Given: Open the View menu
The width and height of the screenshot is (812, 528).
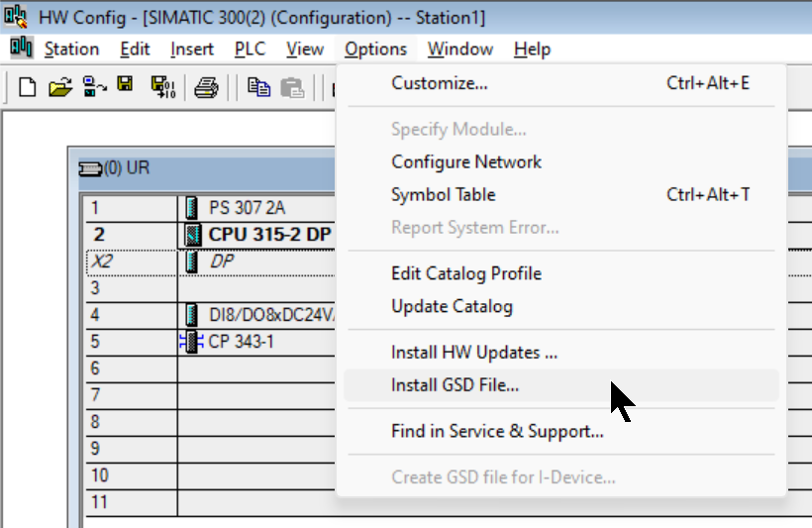Looking at the screenshot, I should click(305, 50).
